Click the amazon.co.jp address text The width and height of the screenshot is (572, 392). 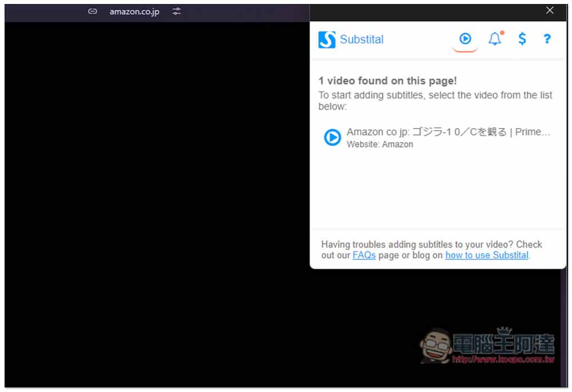point(134,11)
